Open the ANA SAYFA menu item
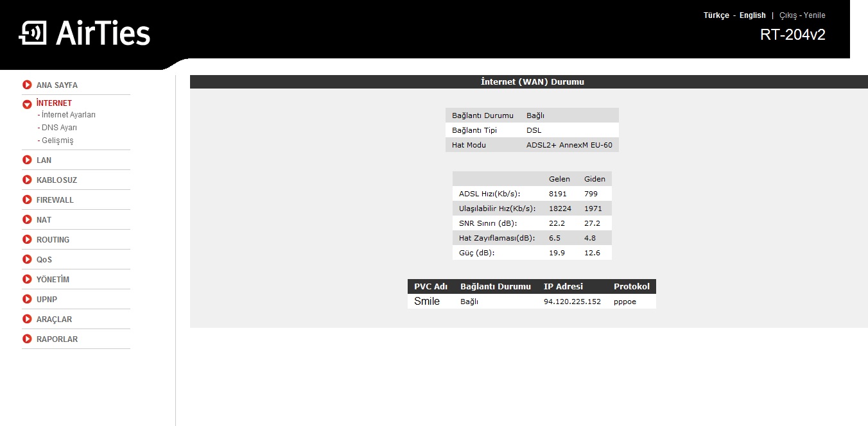 pyautogui.click(x=57, y=85)
